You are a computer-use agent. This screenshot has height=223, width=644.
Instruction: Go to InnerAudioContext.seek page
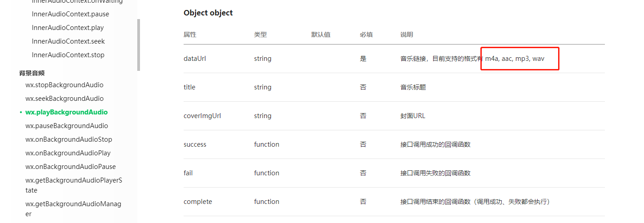tap(68, 41)
